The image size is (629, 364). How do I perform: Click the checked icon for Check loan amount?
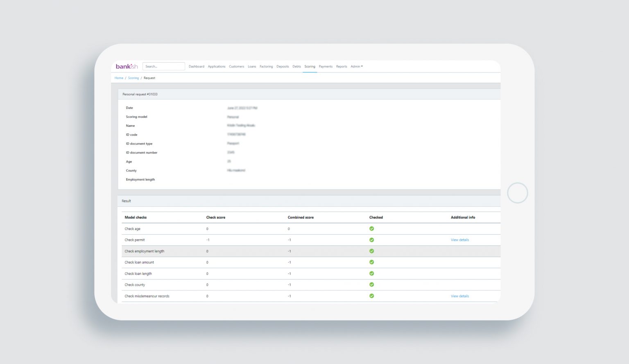(x=372, y=262)
